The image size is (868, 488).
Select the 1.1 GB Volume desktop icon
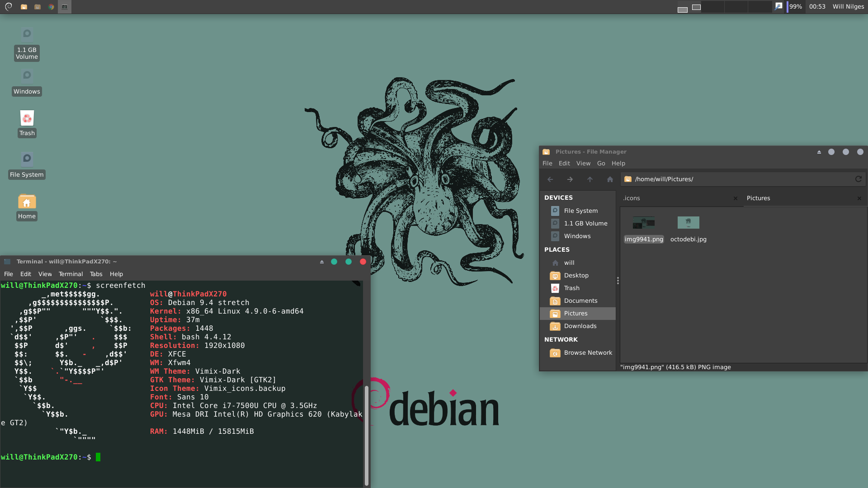pyautogui.click(x=27, y=44)
